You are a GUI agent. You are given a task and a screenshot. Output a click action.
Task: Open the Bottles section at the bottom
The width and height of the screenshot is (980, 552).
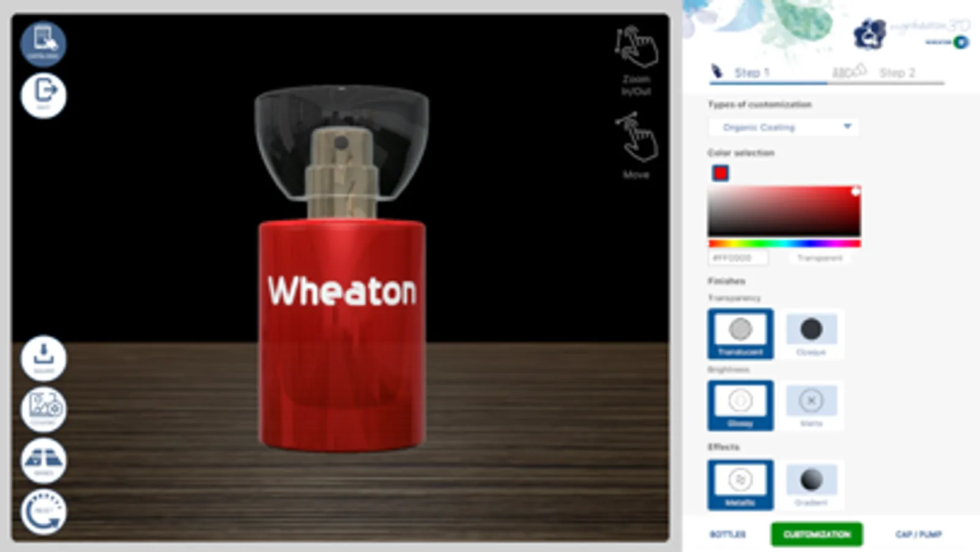coord(727,534)
